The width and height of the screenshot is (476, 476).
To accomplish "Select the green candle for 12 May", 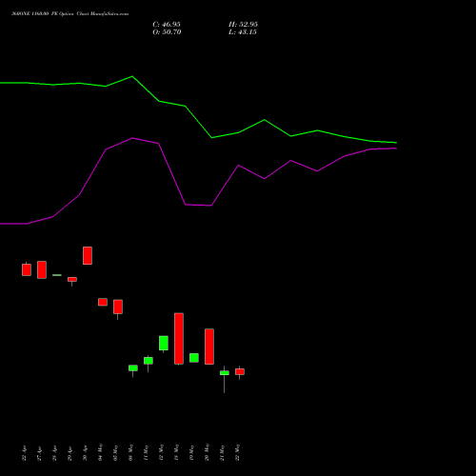I will coord(164,343).
